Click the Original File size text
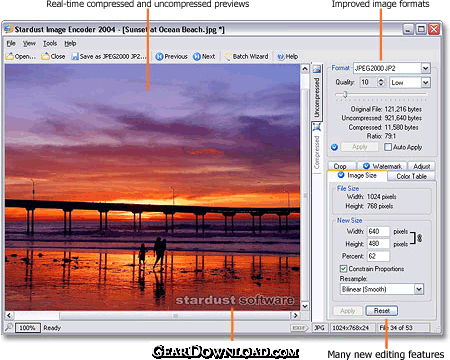 (386, 109)
